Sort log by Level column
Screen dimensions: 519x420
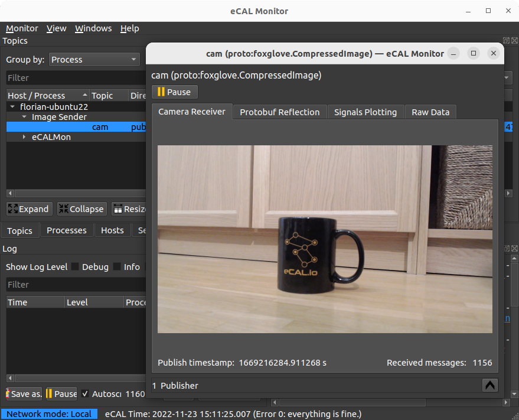pyautogui.click(x=94, y=302)
